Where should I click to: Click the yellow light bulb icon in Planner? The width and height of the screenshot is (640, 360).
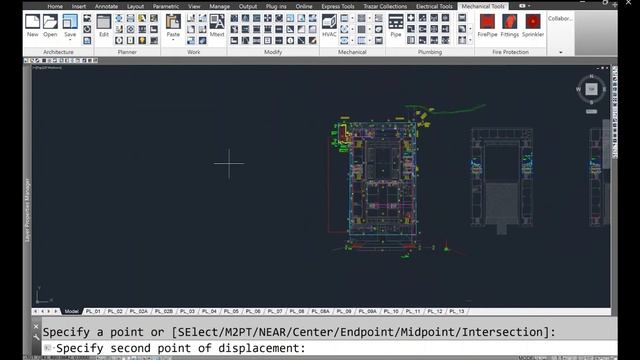tap(142, 40)
